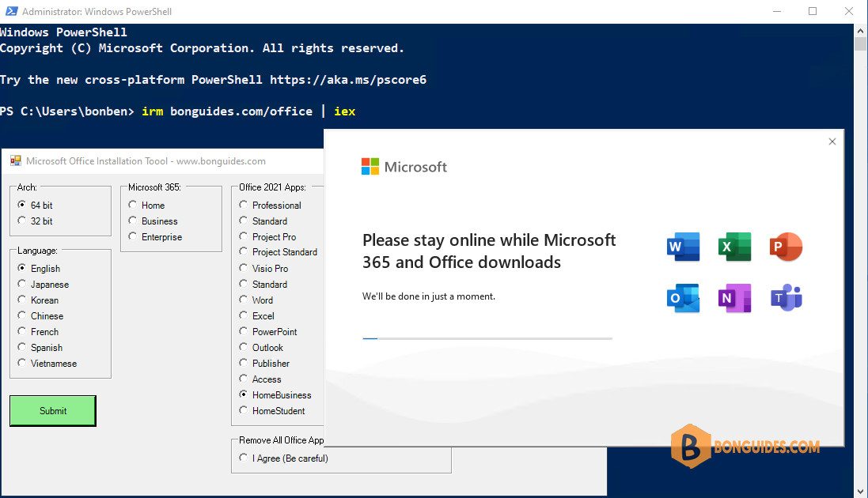Click the scrollbar down arrow in PowerShell
This screenshot has height=498, width=868.
860,492
